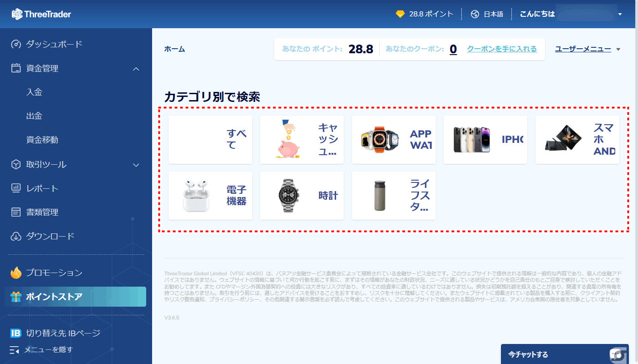Open the tumbler ライフスタイル category image
Viewport: 638px width, 364px height.
380,196
